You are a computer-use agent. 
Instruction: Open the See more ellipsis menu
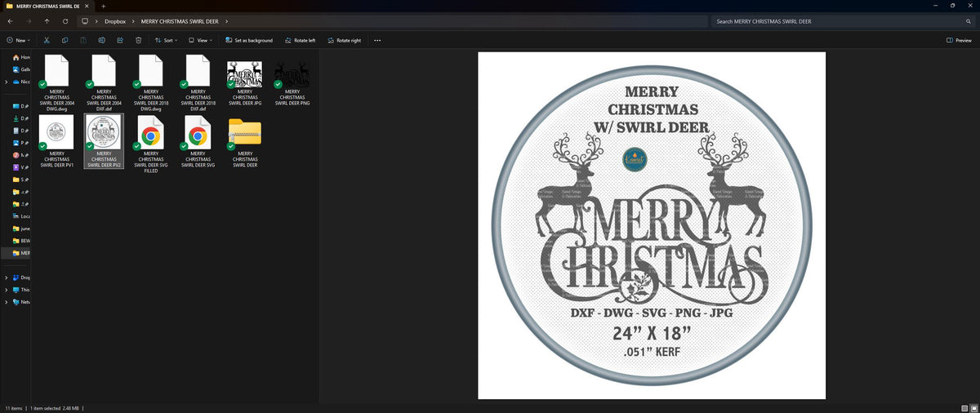pos(377,40)
